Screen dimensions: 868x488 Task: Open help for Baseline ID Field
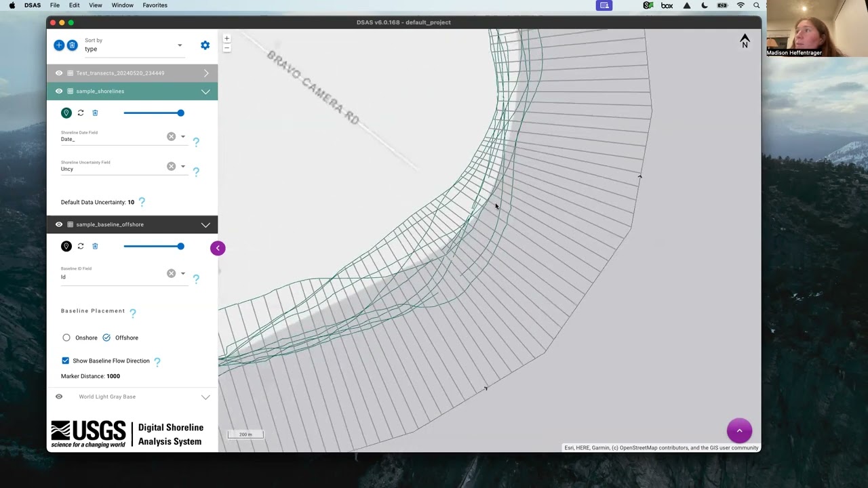click(196, 279)
